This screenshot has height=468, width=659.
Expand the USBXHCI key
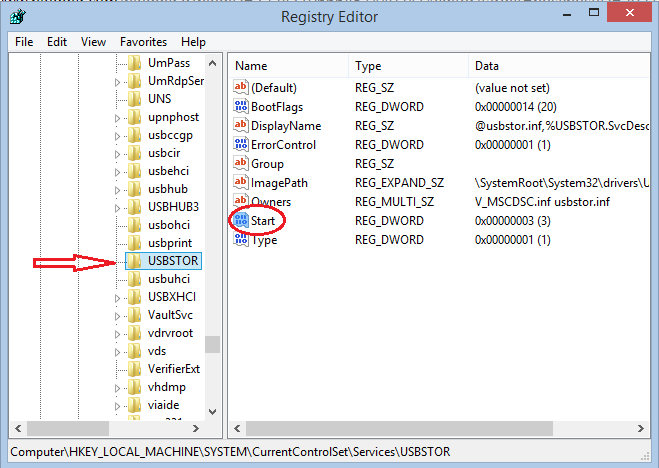(x=118, y=299)
